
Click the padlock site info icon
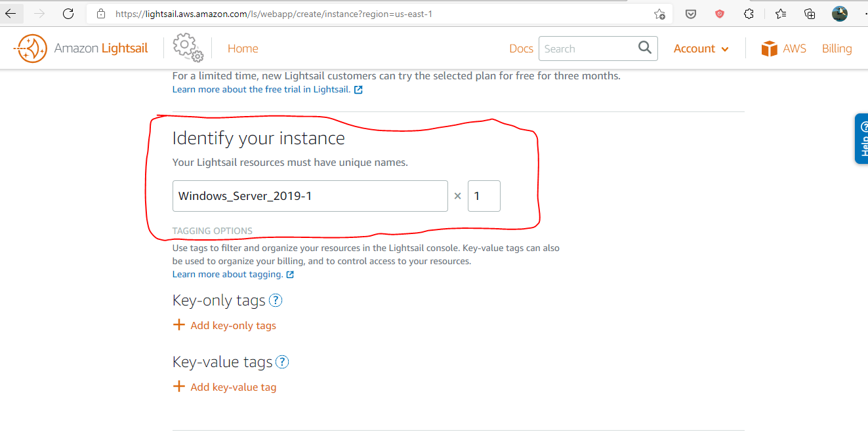(x=100, y=14)
